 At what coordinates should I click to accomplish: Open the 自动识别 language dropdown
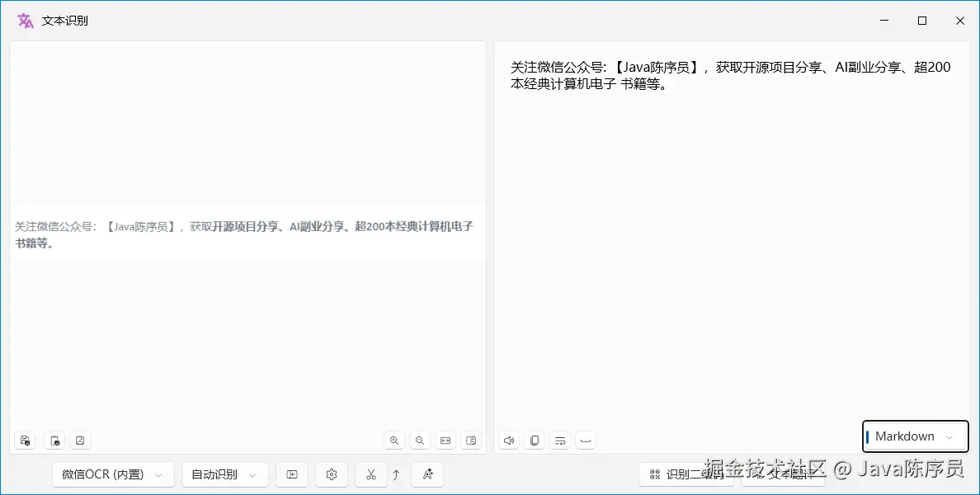point(225,474)
